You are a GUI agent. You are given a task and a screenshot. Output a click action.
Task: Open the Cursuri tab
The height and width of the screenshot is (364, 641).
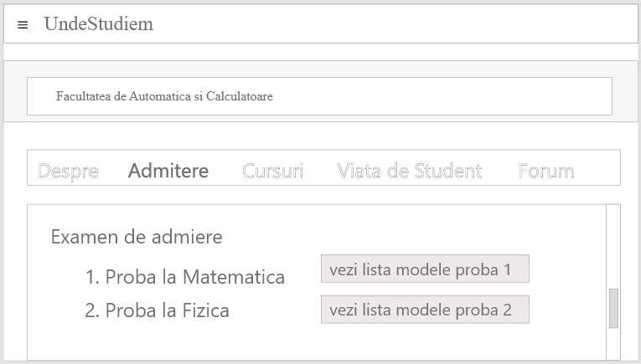pyautogui.click(x=272, y=172)
